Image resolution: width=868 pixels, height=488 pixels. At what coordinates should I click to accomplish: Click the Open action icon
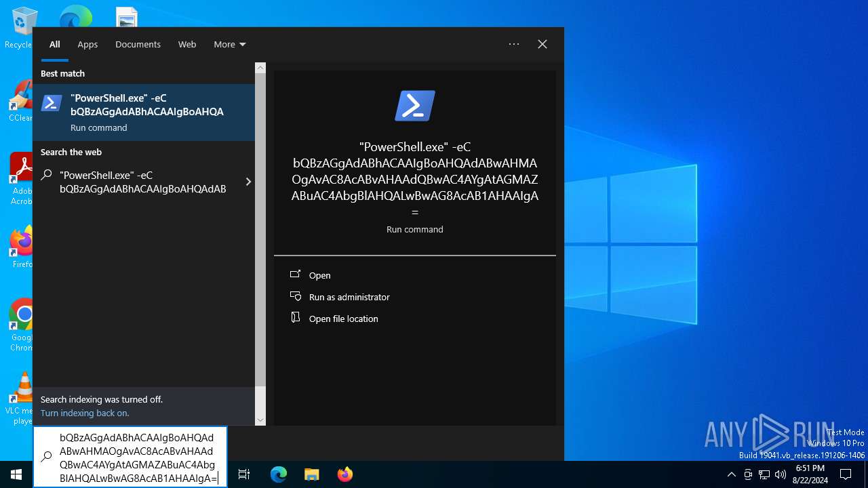pyautogui.click(x=295, y=274)
